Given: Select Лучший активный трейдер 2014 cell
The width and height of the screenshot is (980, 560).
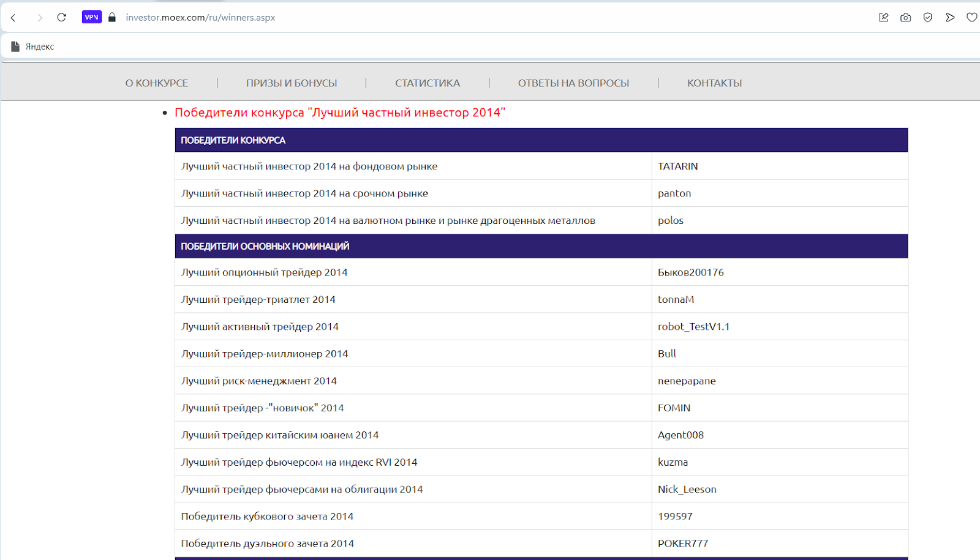Looking at the screenshot, I should point(413,327).
